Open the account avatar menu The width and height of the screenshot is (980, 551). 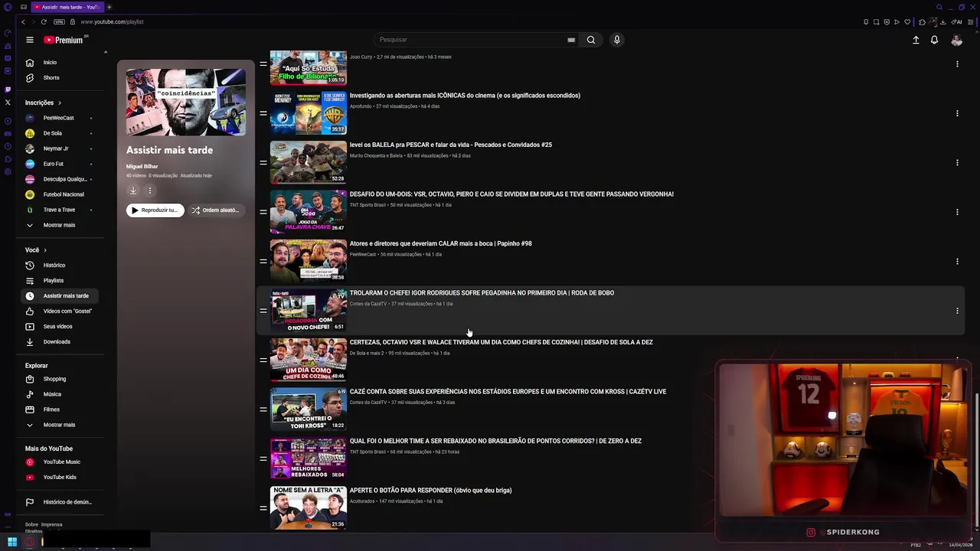[x=956, y=40]
